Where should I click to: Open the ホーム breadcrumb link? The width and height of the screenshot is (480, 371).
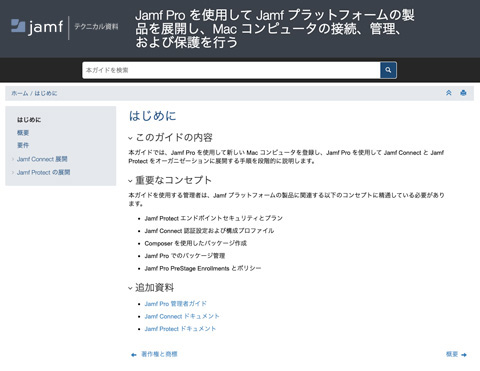[x=20, y=93]
